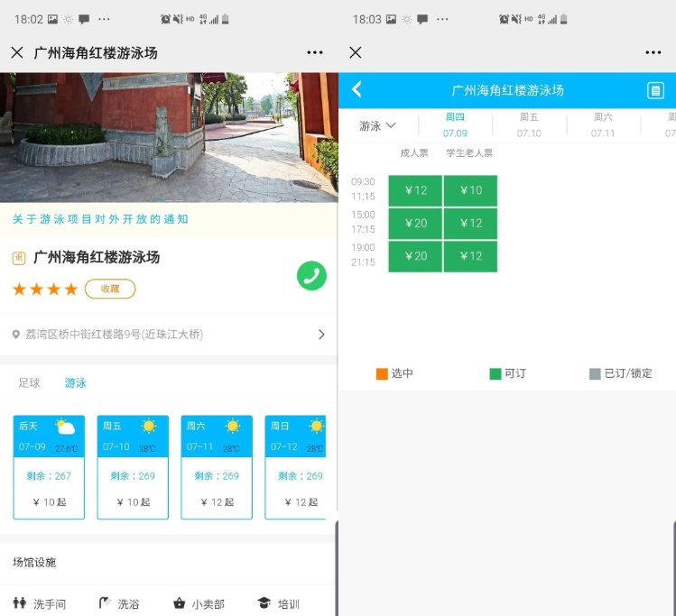
Task: Select the 周五 07.10 date tab
Action: click(529, 125)
